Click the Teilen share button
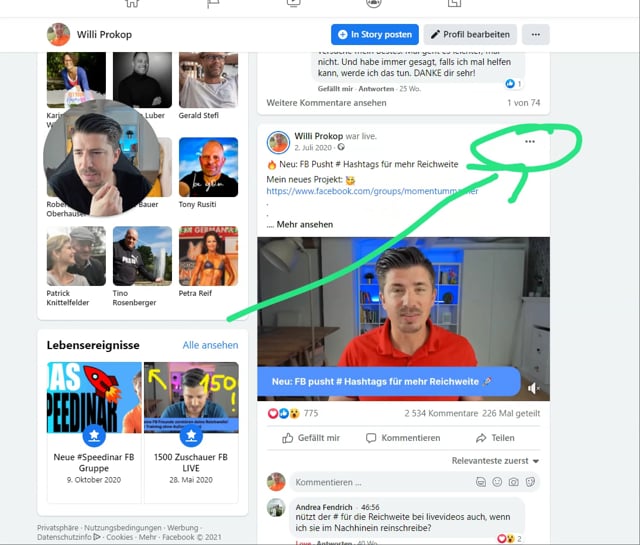Viewport: 640px width, 545px height. tap(495, 438)
